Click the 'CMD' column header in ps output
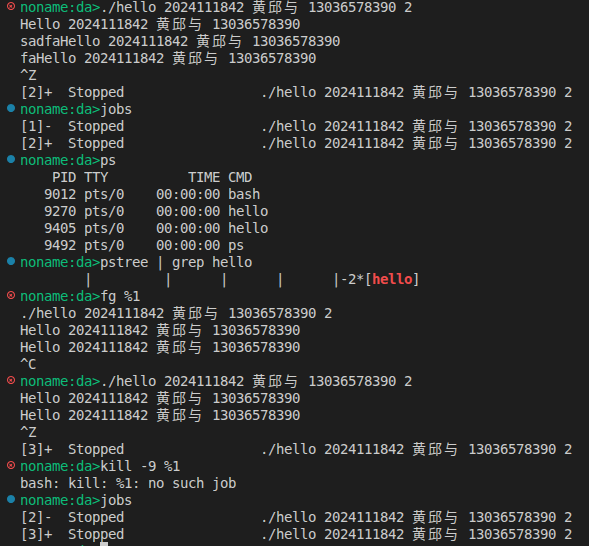This screenshot has height=546, width=589. pyautogui.click(x=240, y=177)
